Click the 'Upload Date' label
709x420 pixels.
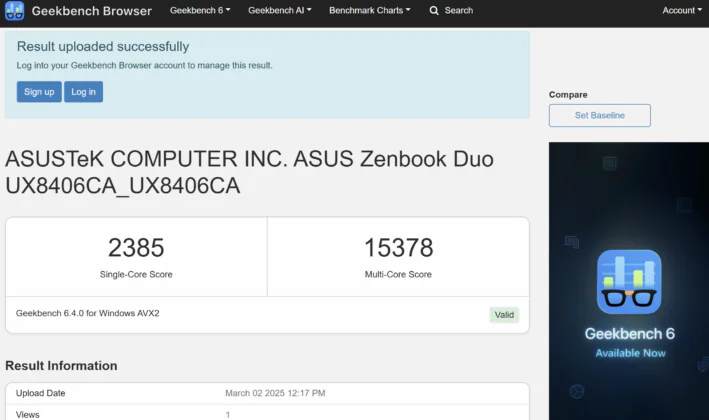(x=40, y=393)
